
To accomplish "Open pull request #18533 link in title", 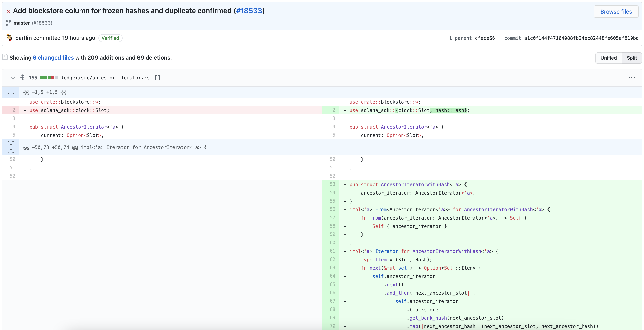I will point(249,11).
